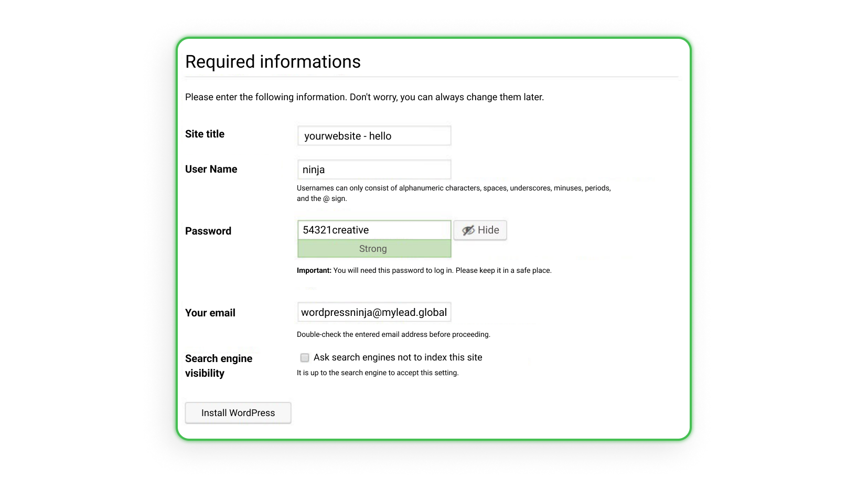Hide the password with the Hide button

(x=480, y=230)
